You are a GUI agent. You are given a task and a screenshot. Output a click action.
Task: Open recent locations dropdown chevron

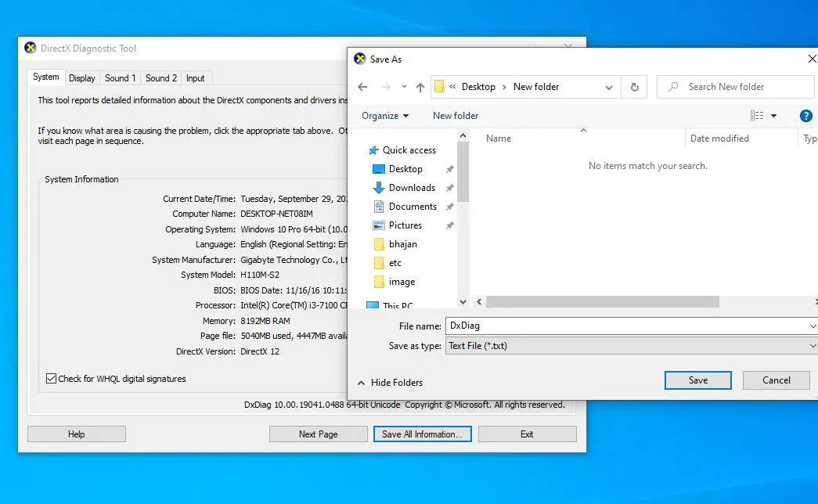click(x=404, y=87)
